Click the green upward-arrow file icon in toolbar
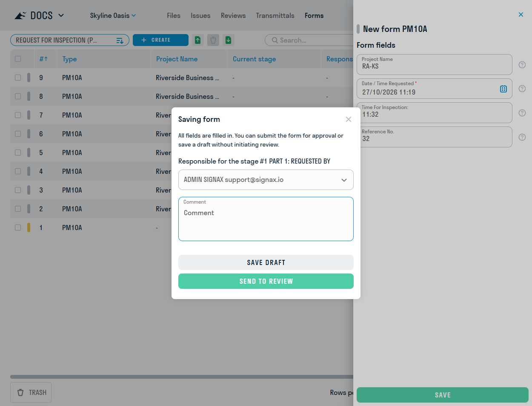 coord(198,40)
